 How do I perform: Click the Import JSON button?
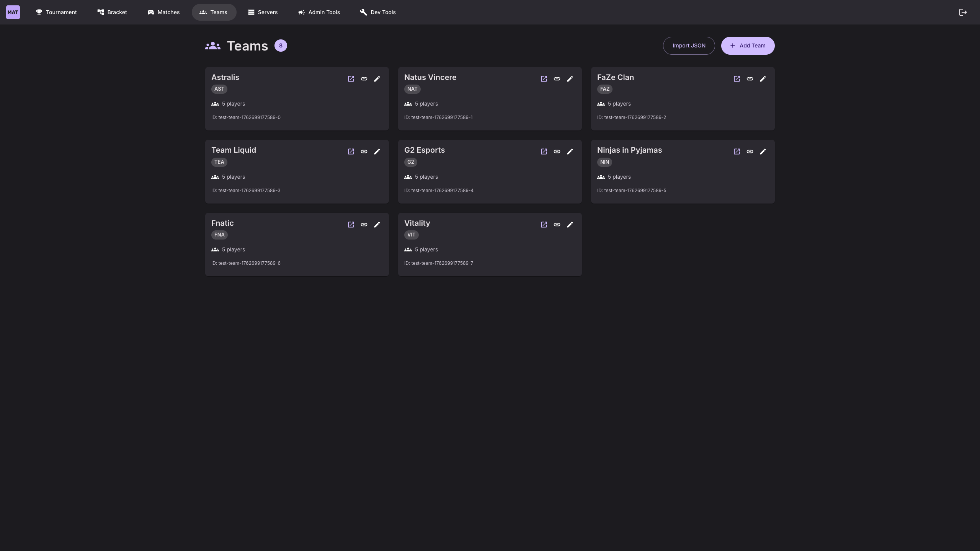(689, 46)
